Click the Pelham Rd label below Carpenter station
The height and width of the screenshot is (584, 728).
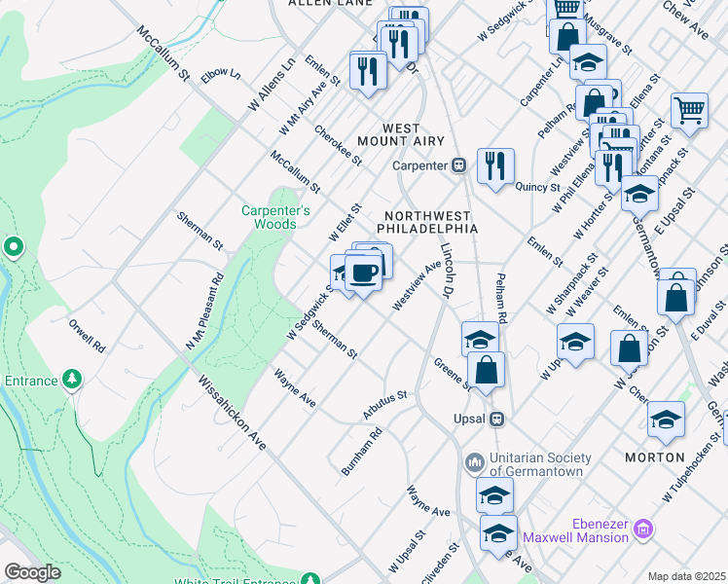point(501,298)
